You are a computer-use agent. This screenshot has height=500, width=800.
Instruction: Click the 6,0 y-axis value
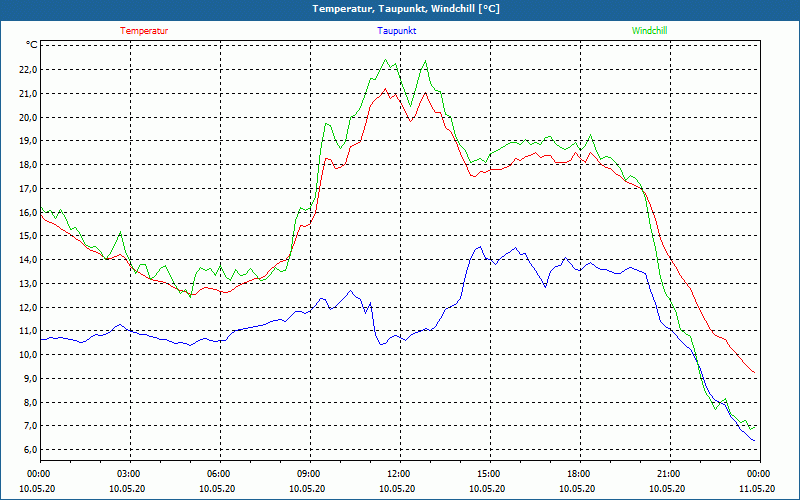30,450
